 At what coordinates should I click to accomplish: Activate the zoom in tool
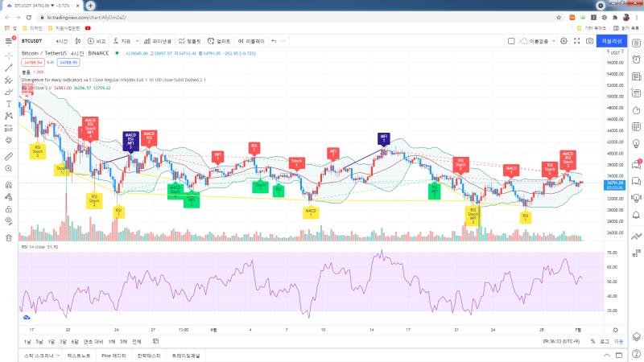tap(9, 168)
